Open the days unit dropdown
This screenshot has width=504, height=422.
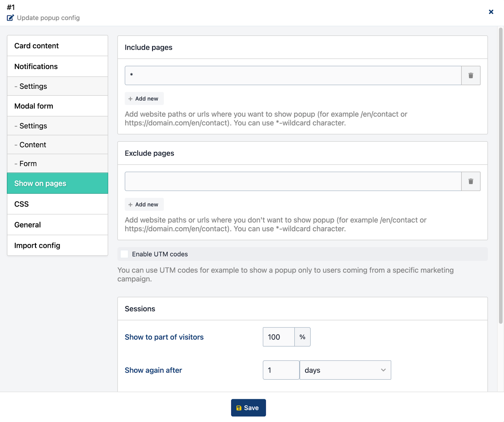pos(345,370)
